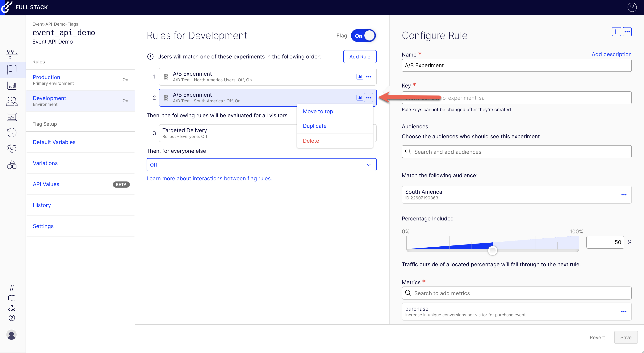Click the Search and add audiences field
This screenshot has height=353, width=644.
tap(516, 152)
